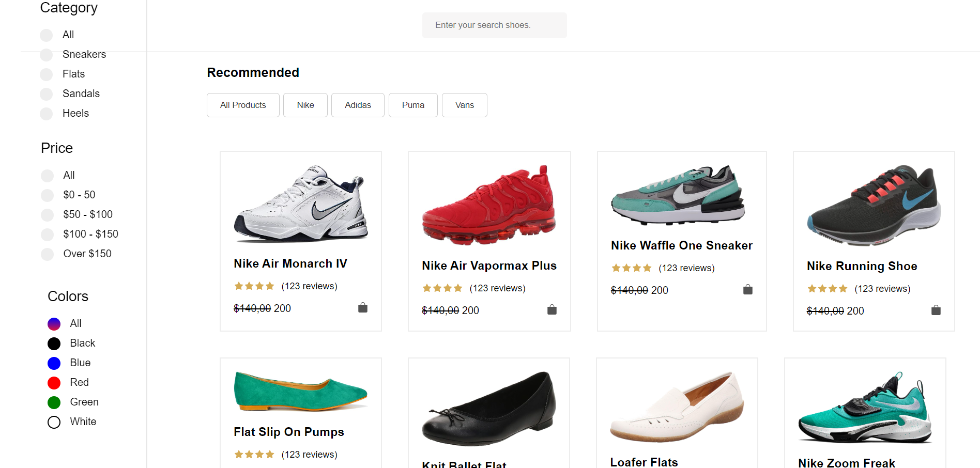The image size is (980, 468).
Task: Select the All category radio
Action: 47,35
